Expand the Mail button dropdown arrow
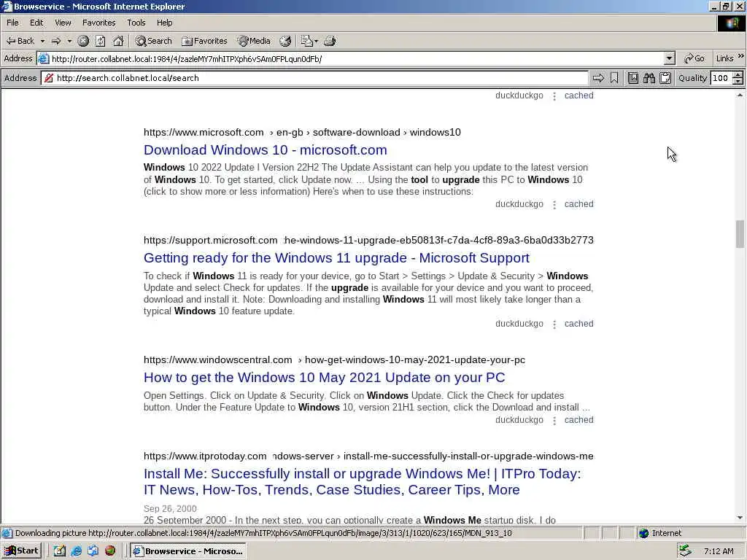The width and height of the screenshot is (747, 560). pyautogui.click(x=316, y=41)
